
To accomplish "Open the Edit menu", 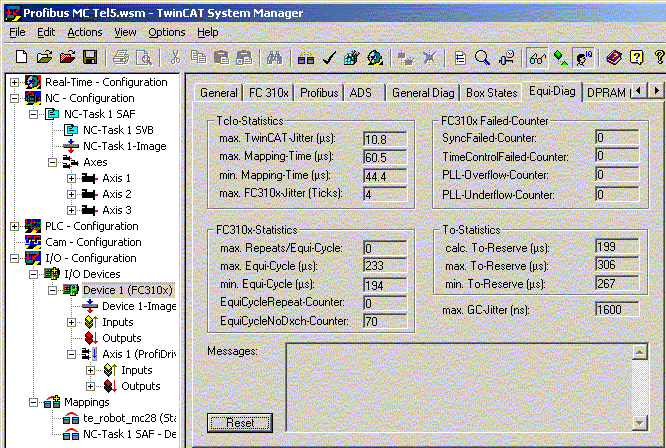I will (46, 32).
